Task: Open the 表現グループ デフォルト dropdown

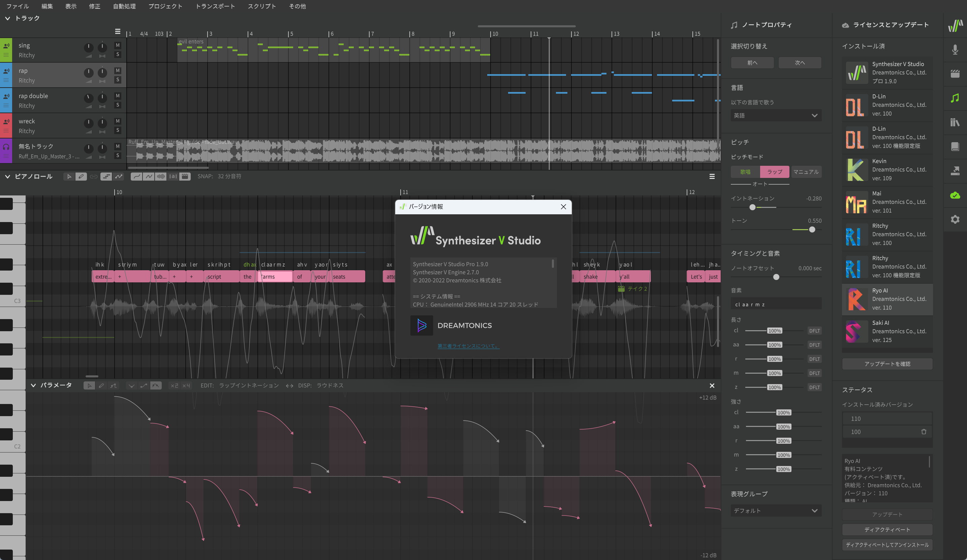Action: click(x=776, y=511)
